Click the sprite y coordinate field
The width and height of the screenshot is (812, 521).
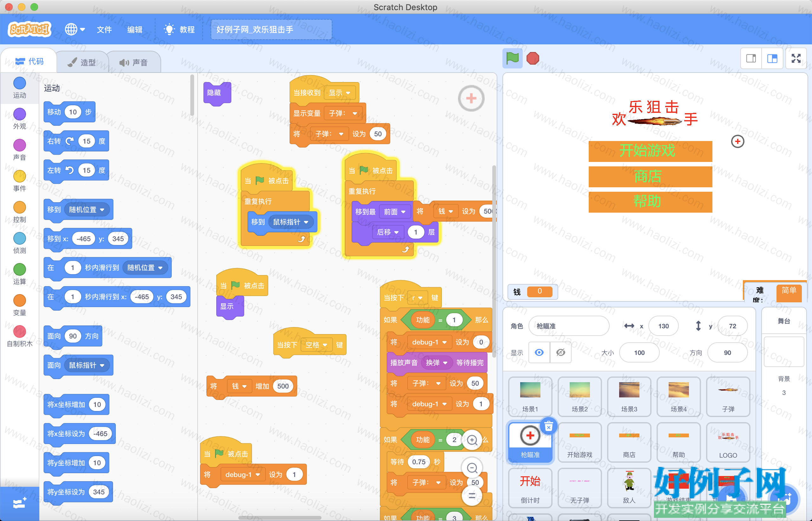tap(732, 326)
